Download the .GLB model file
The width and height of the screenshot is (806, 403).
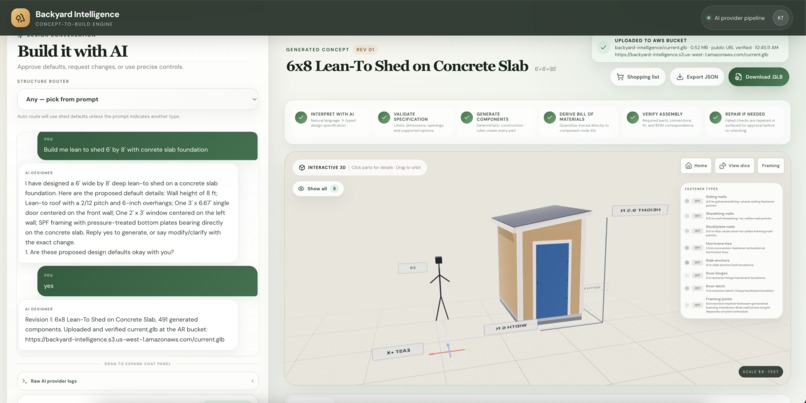(758, 77)
